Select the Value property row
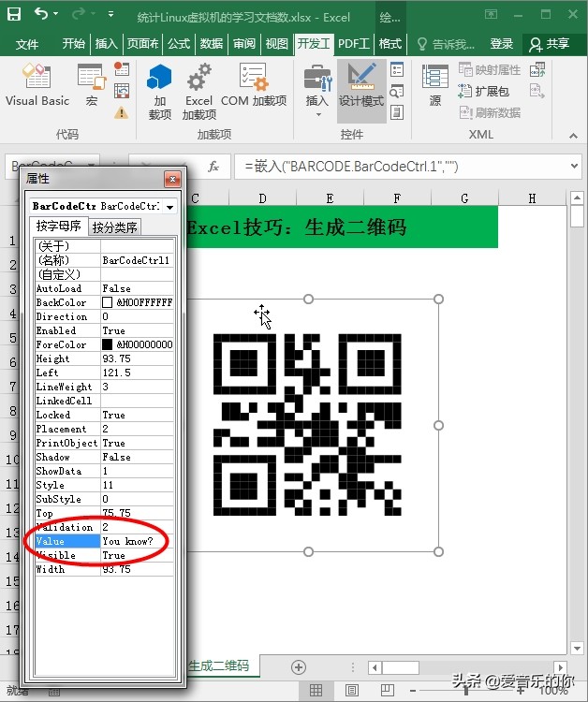 [104, 541]
